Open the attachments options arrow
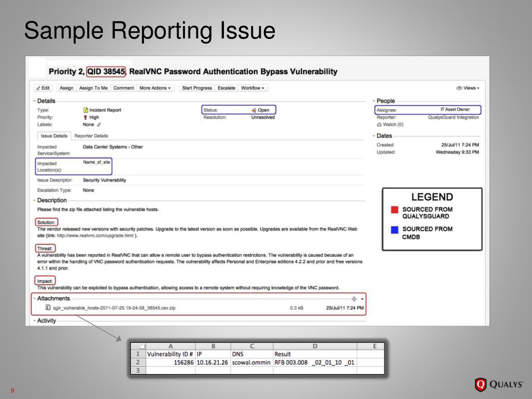The width and height of the screenshot is (532, 399). (362, 299)
